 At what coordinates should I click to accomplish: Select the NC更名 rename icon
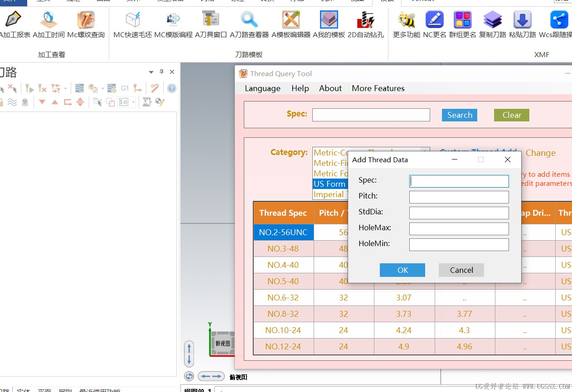(x=435, y=24)
